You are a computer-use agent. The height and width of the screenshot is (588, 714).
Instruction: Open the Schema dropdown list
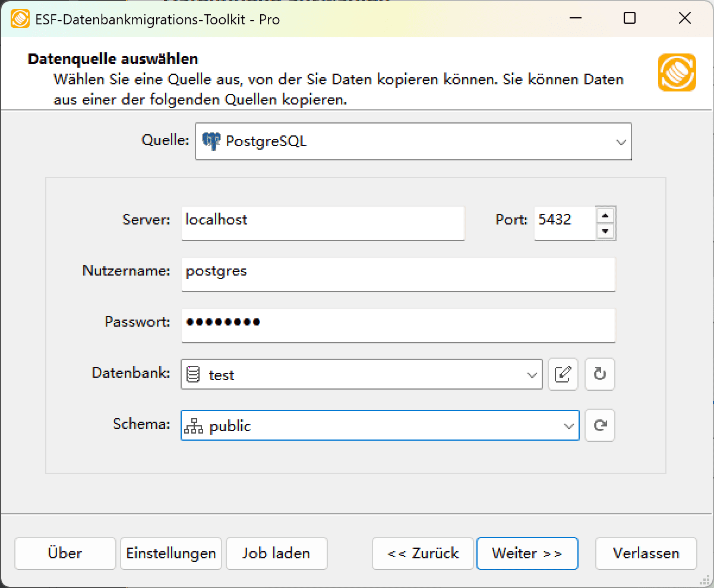click(x=568, y=425)
